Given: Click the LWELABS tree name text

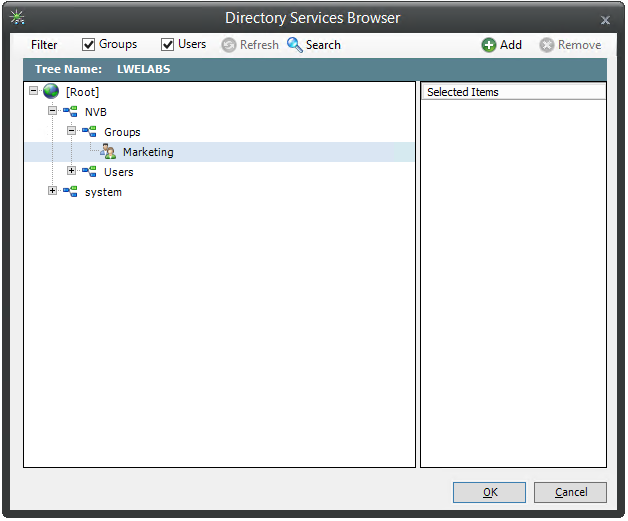Looking at the screenshot, I should point(143,69).
